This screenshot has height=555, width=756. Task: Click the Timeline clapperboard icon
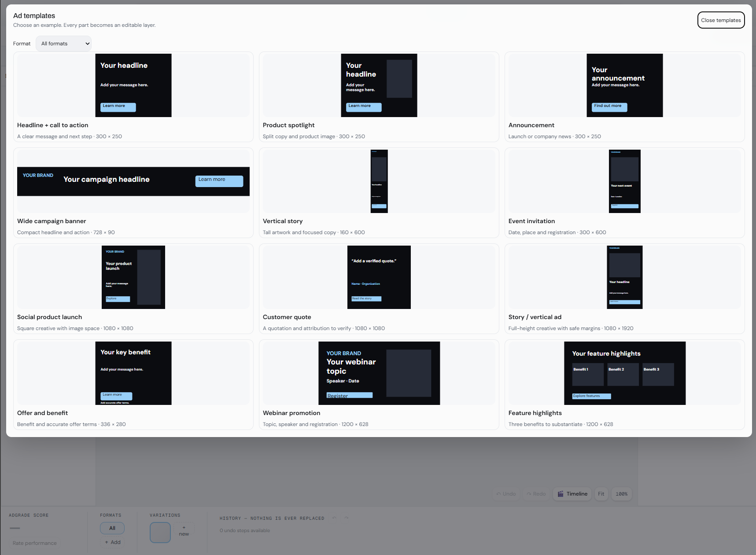[561, 494]
